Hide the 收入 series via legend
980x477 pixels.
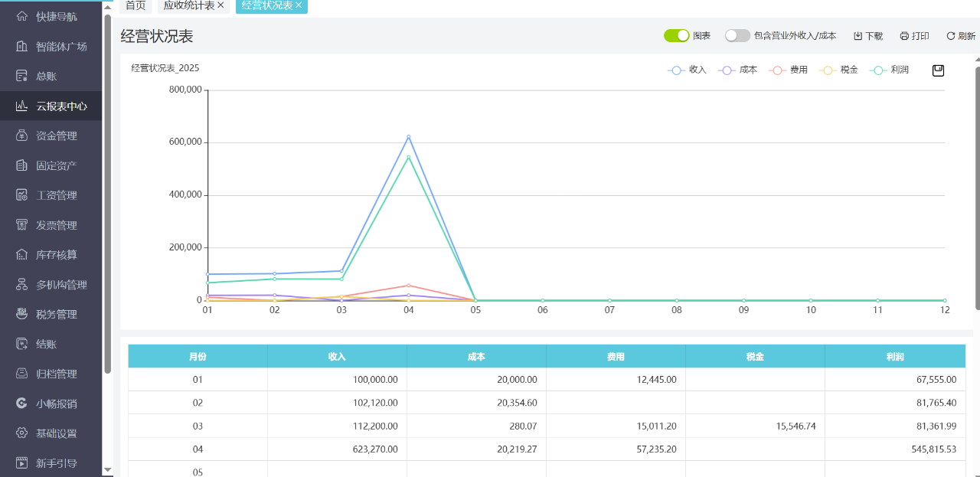pos(687,70)
